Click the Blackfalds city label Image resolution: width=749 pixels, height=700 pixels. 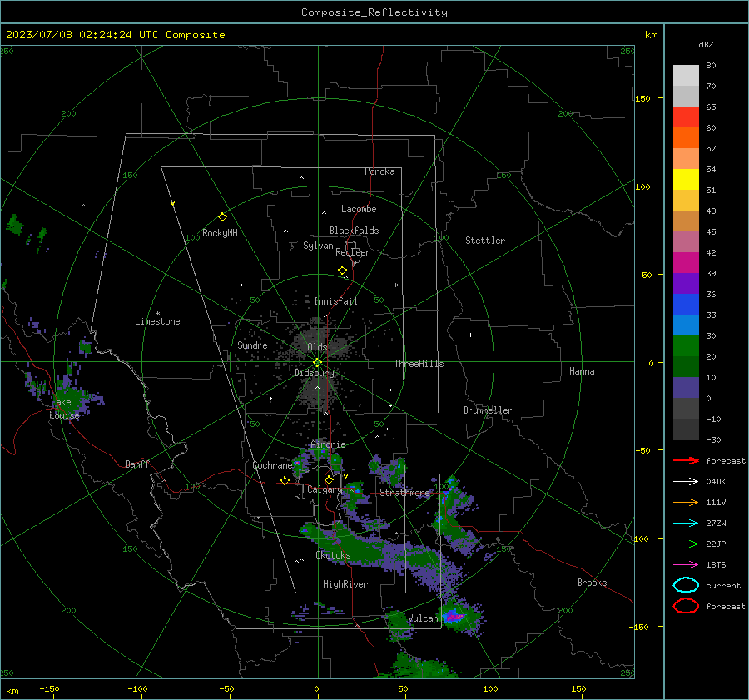354,231
